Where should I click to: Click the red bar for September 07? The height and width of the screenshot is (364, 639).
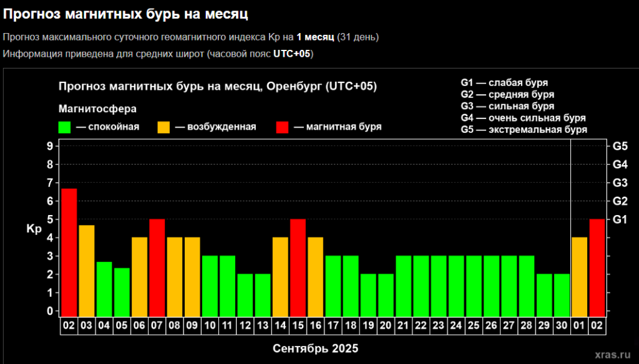(x=157, y=267)
